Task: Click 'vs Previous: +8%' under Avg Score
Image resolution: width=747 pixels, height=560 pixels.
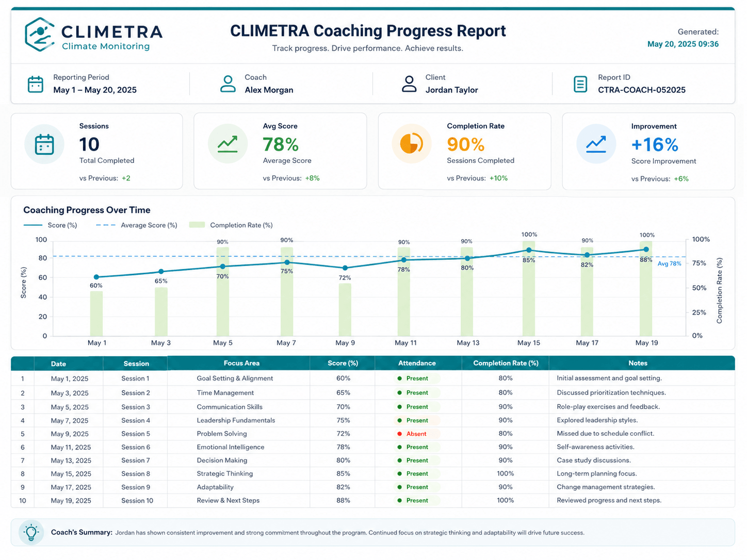Action: click(291, 178)
